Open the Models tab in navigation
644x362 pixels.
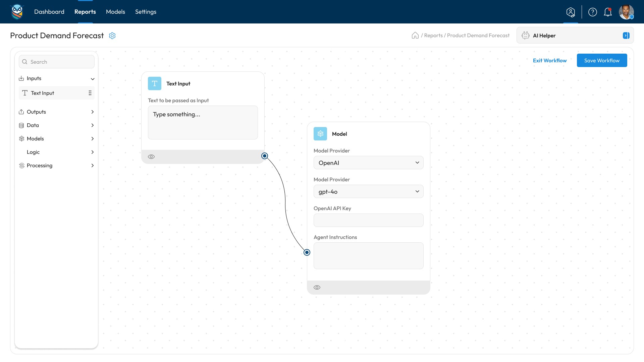tap(115, 12)
